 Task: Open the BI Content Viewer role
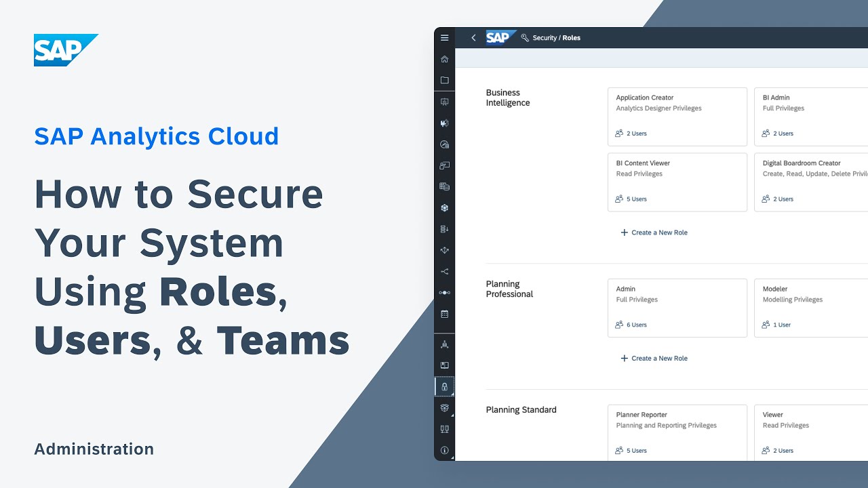[x=677, y=182]
